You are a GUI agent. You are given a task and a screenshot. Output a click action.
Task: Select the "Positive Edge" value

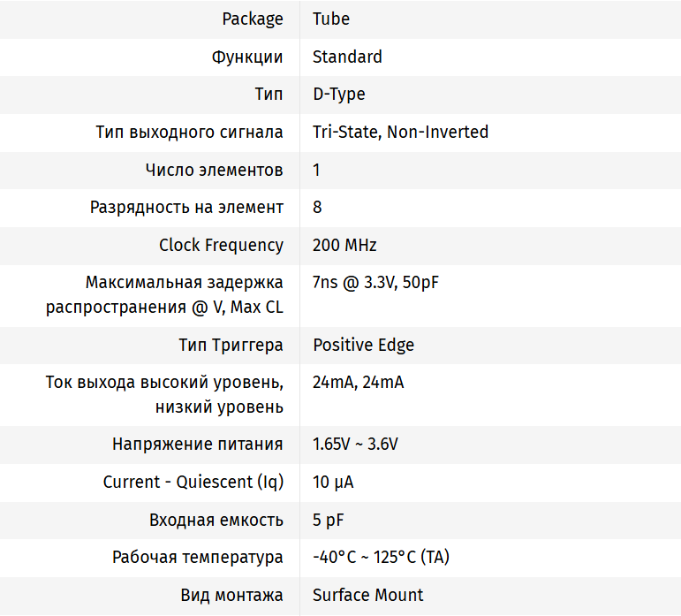pos(363,346)
